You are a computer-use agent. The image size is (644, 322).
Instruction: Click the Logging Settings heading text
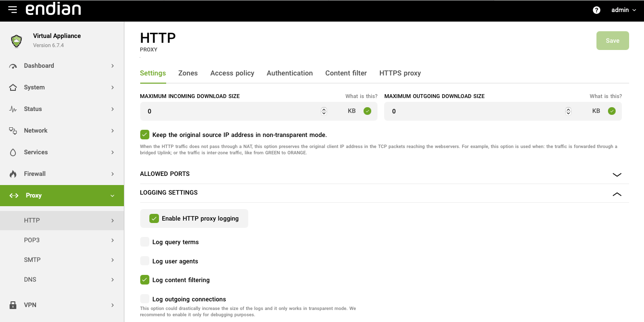point(169,192)
